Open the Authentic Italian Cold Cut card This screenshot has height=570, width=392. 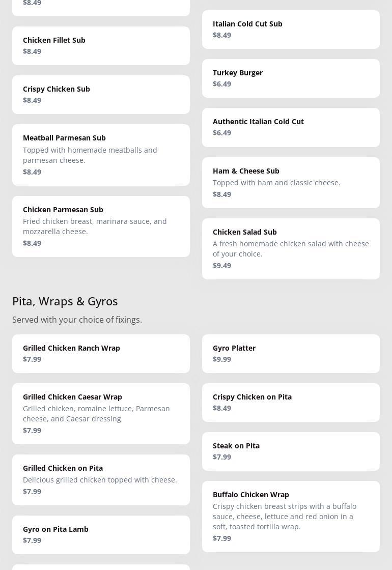point(291,127)
